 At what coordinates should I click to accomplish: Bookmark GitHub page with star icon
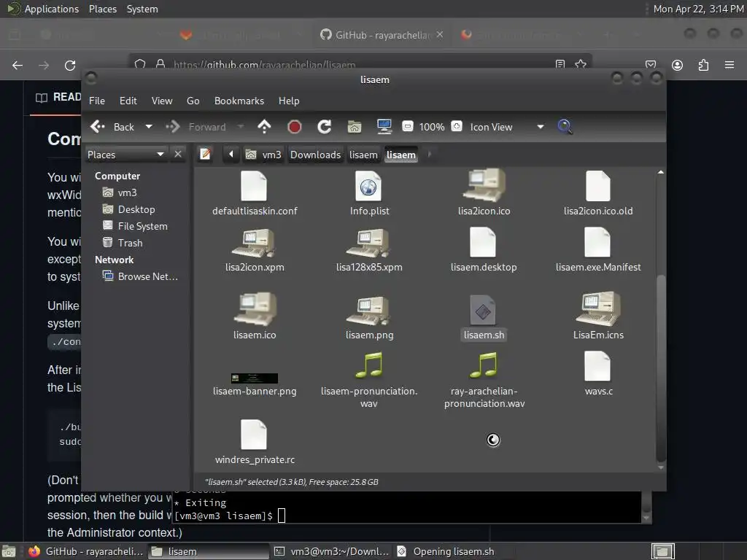(x=580, y=64)
